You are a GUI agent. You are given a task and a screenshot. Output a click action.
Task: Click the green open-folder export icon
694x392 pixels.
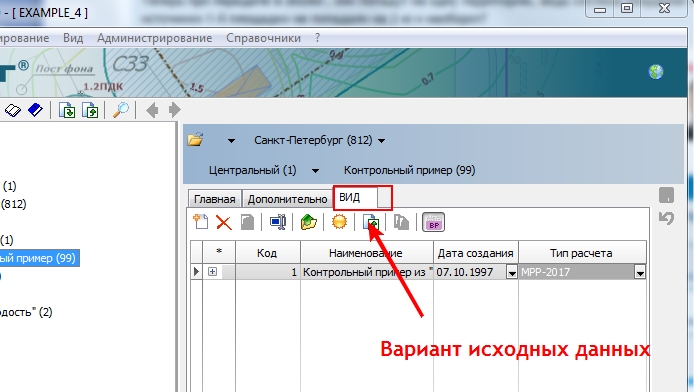pyautogui.click(x=309, y=222)
